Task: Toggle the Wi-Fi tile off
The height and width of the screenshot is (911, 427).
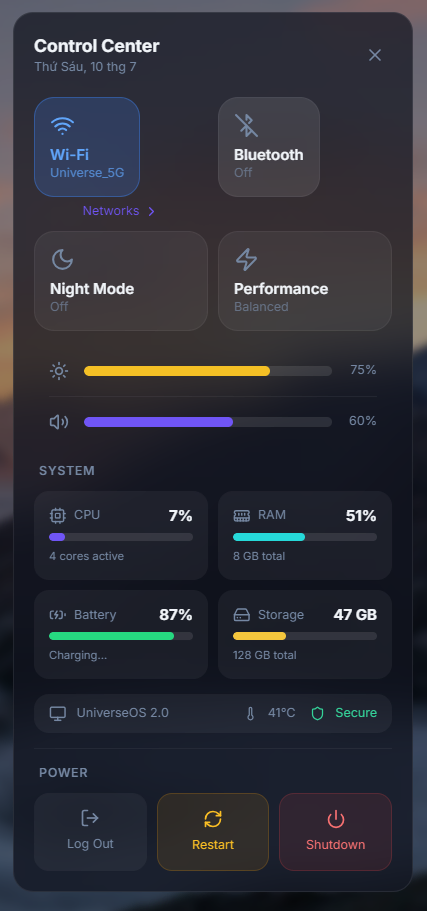Action: (87, 147)
